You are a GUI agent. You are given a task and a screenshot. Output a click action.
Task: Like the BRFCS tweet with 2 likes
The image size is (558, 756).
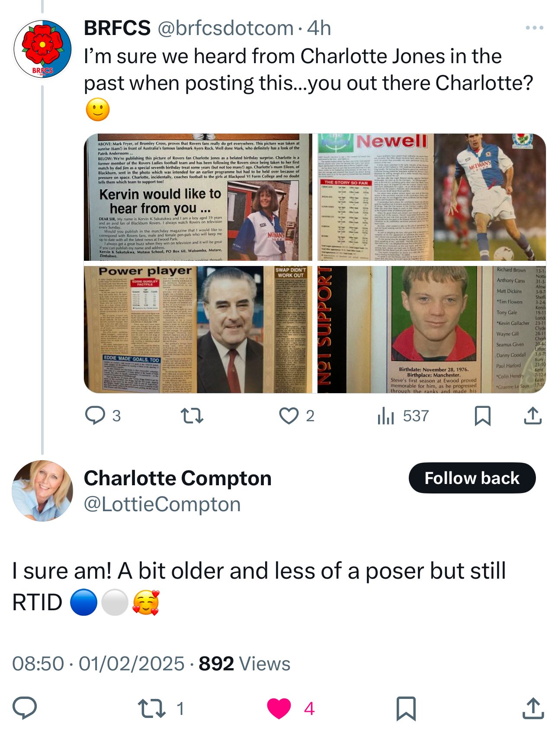[x=289, y=416]
